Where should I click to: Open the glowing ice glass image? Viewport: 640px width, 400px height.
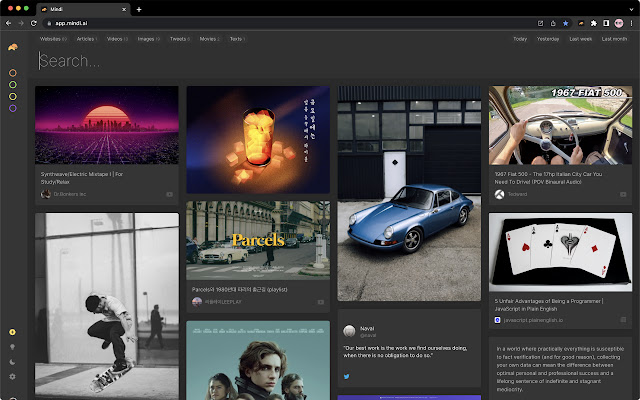coord(258,139)
